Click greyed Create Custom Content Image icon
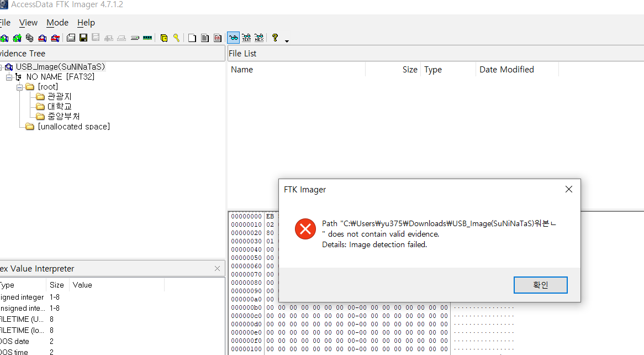The width and height of the screenshot is (644, 355). coord(122,38)
